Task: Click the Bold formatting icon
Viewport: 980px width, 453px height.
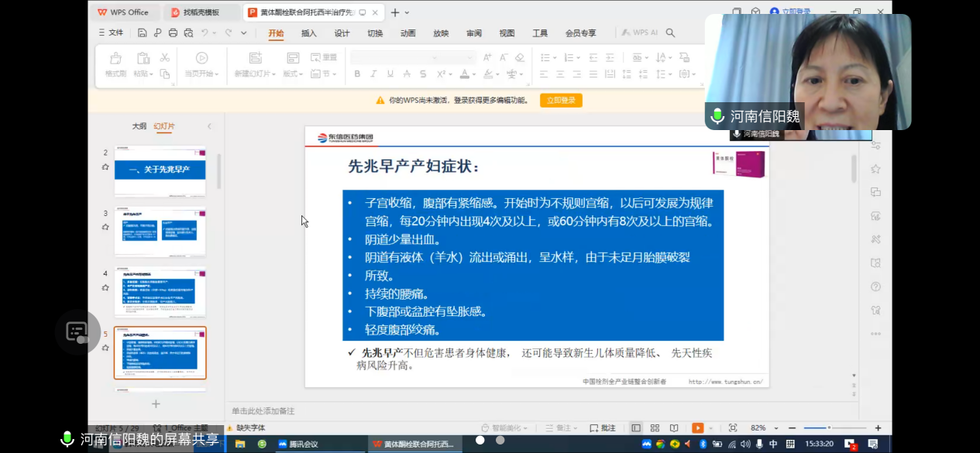Action: coord(357,74)
